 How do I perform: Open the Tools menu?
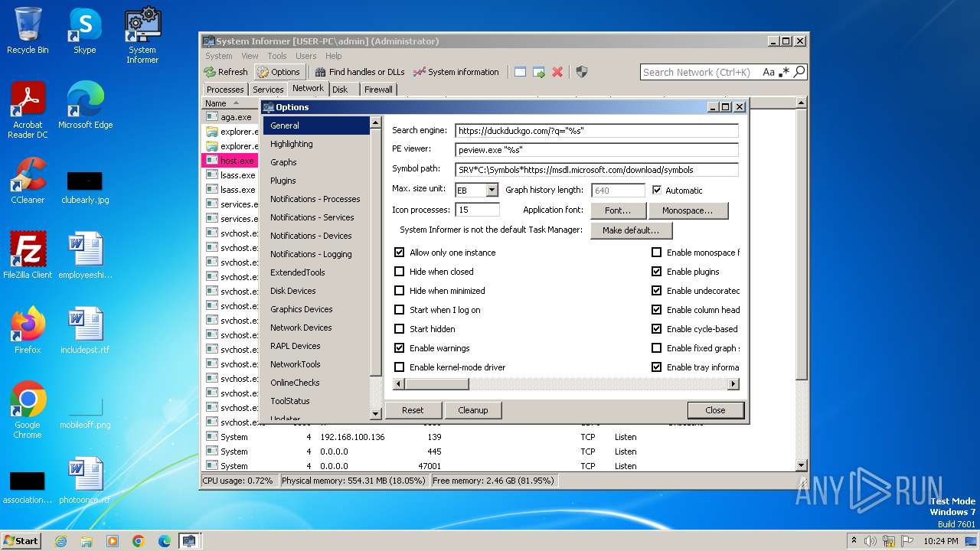point(277,56)
